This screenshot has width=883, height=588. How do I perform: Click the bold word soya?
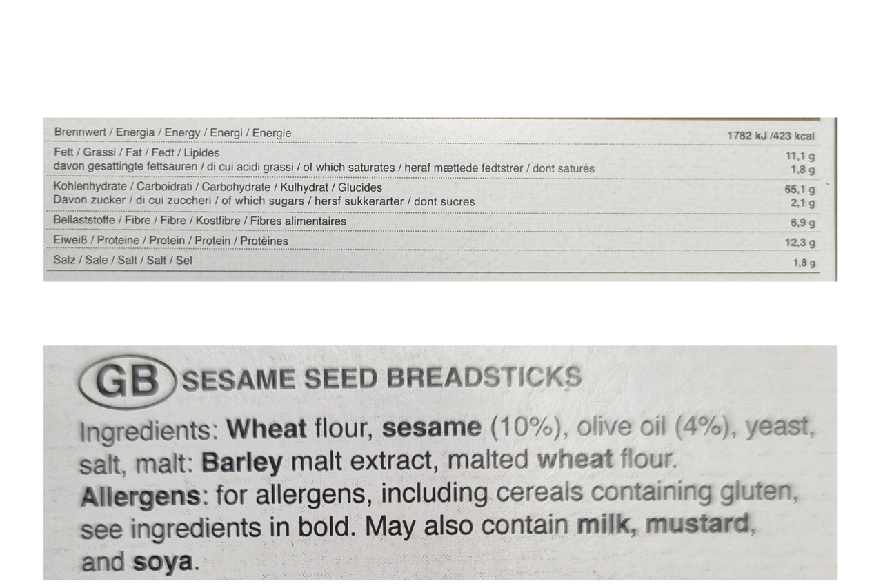[x=162, y=562]
